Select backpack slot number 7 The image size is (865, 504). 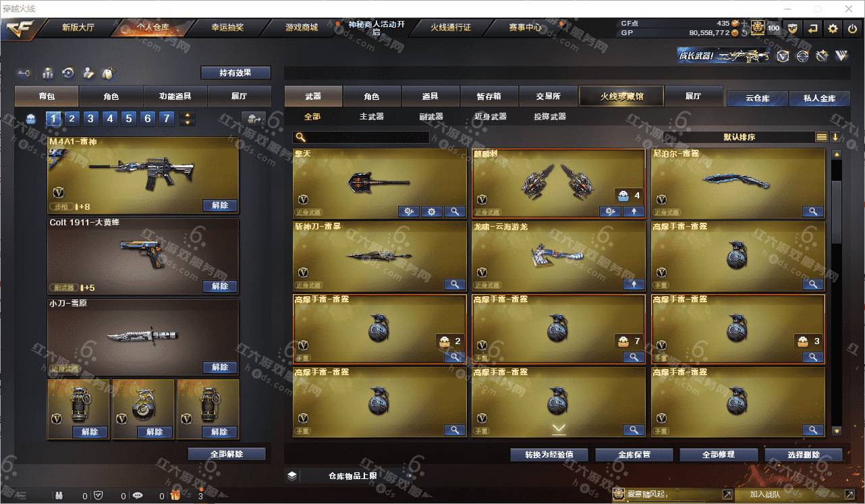click(x=167, y=119)
